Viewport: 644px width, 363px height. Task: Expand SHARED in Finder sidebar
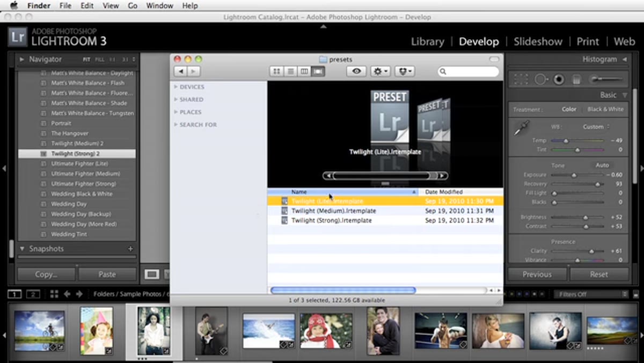click(x=176, y=99)
